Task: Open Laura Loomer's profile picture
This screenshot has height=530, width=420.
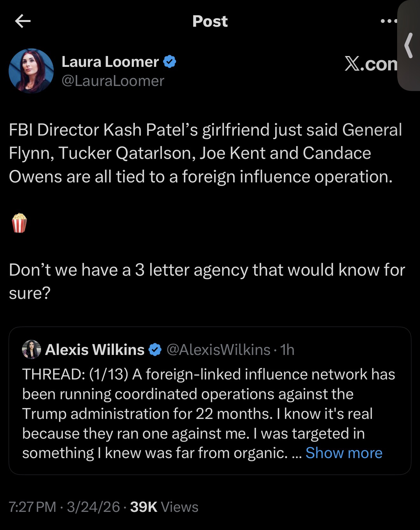Action: pyautogui.click(x=31, y=71)
